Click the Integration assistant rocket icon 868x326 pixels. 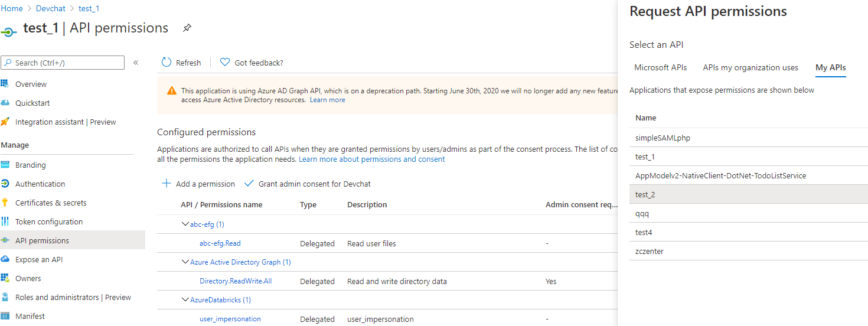click(x=5, y=122)
